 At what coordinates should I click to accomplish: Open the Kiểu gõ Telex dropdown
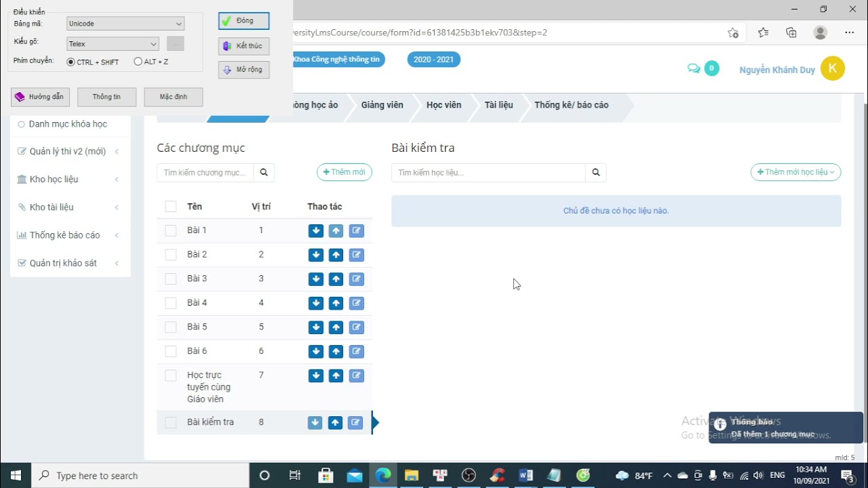(113, 44)
